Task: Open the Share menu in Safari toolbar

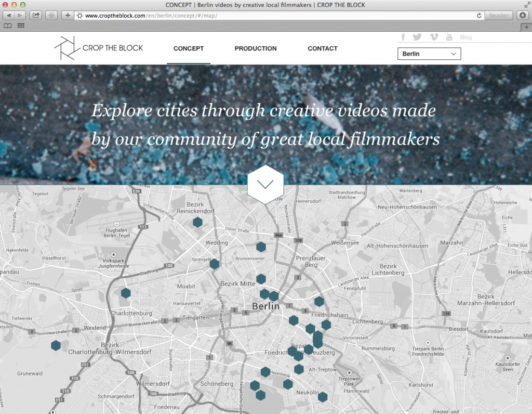Action: (x=36, y=15)
